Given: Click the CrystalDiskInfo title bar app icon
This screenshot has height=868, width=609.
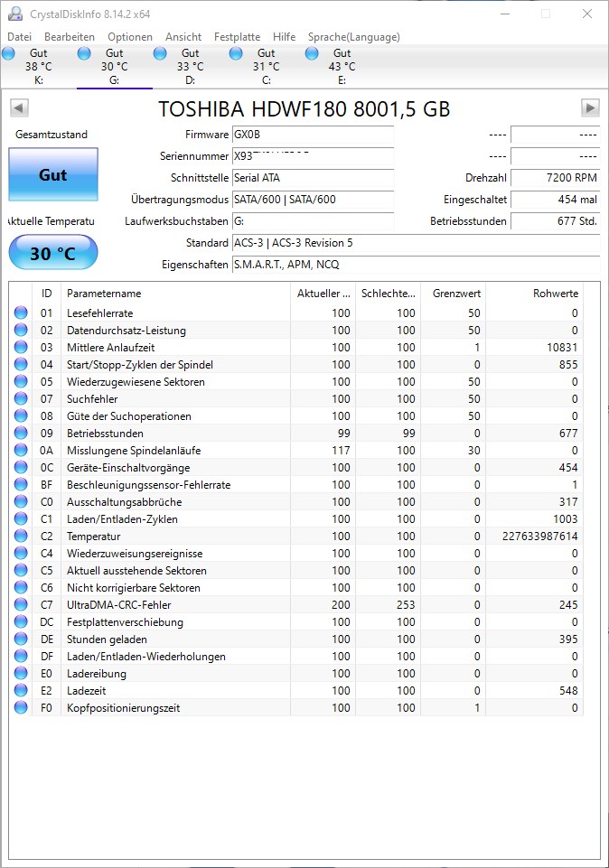Looking at the screenshot, I should click(15, 14).
